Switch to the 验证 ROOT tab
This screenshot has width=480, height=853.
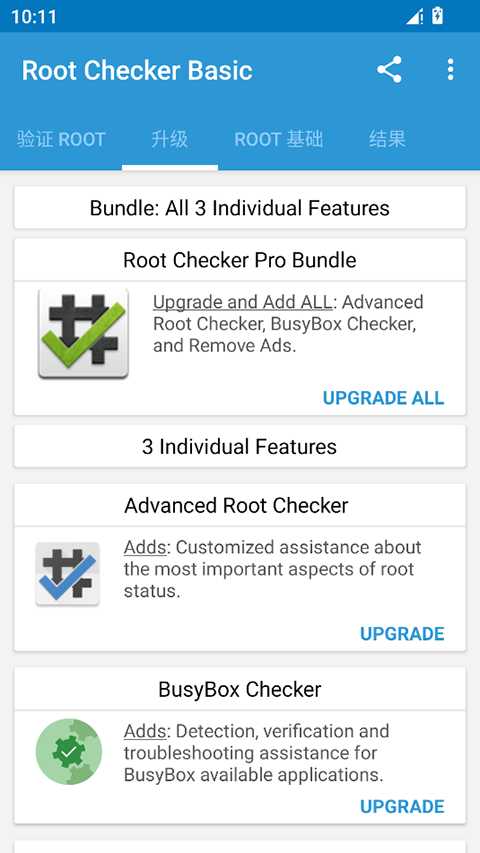coord(61,139)
